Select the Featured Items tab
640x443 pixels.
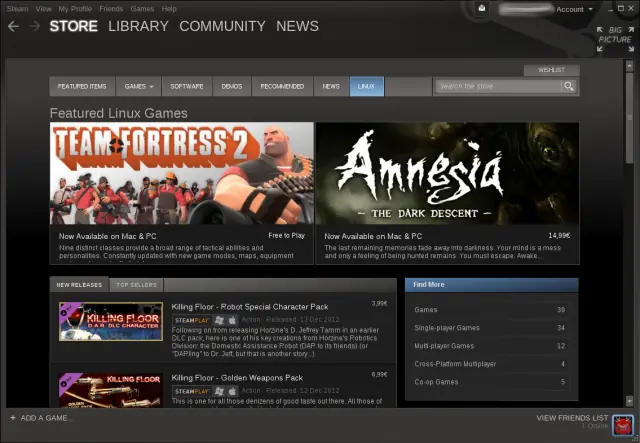click(82, 87)
